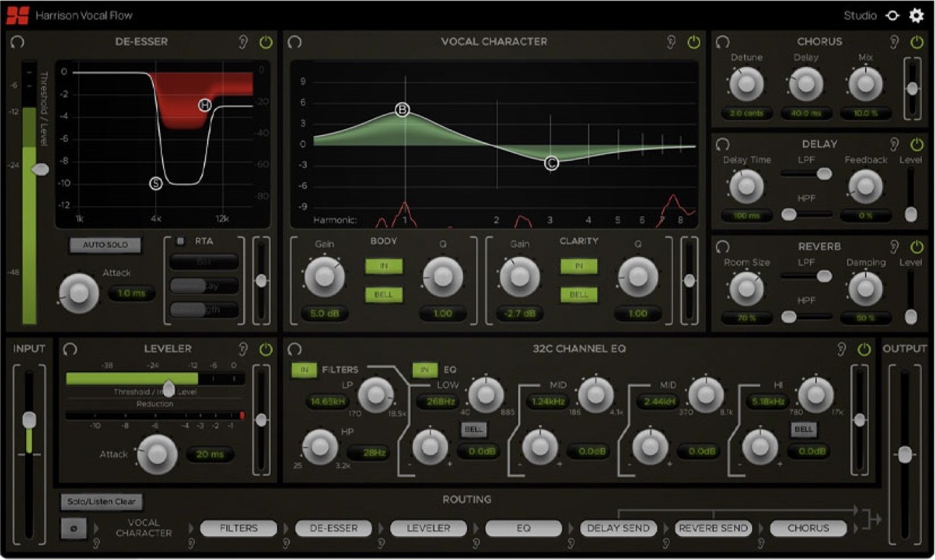Solo the Delay section headphone icon

(722, 144)
